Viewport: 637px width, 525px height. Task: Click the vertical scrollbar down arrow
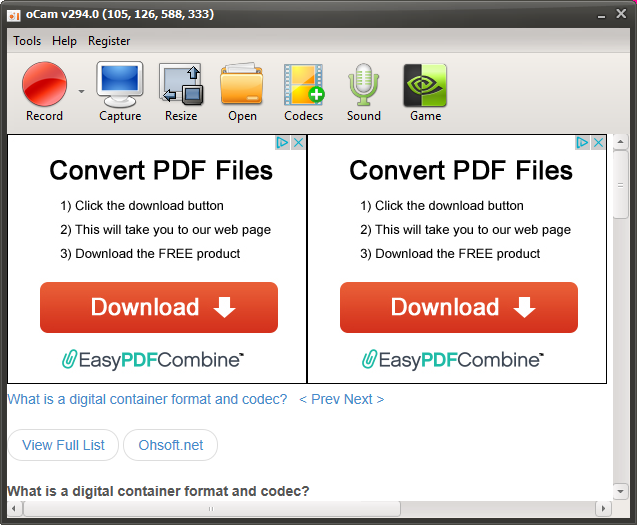pos(620,491)
